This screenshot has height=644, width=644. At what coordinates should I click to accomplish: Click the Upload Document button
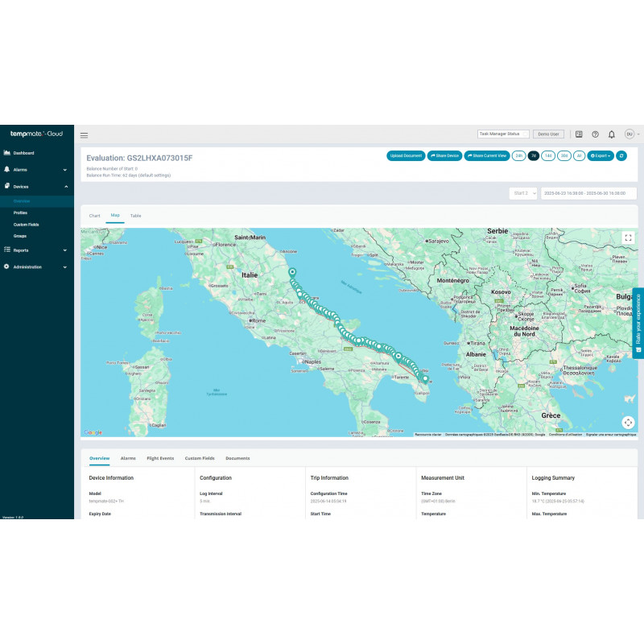[x=406, y=155]
